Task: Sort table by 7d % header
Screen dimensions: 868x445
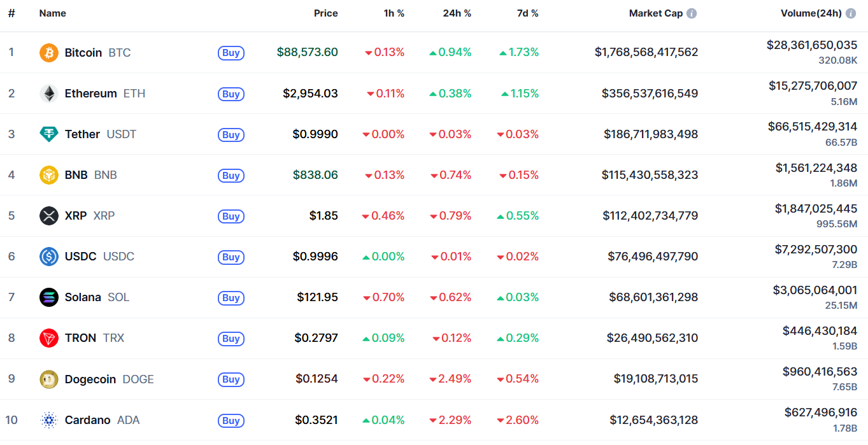Action: click(526, 13)
